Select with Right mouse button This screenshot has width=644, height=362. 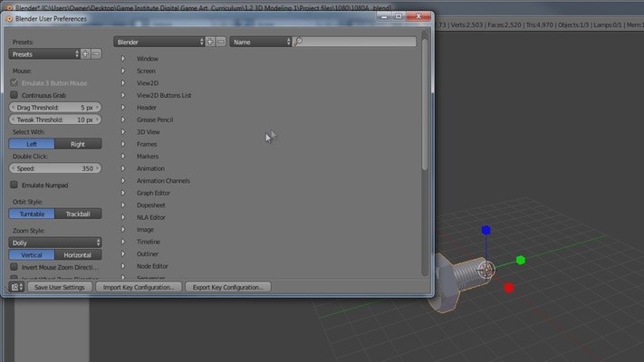(x=78, y=144)
